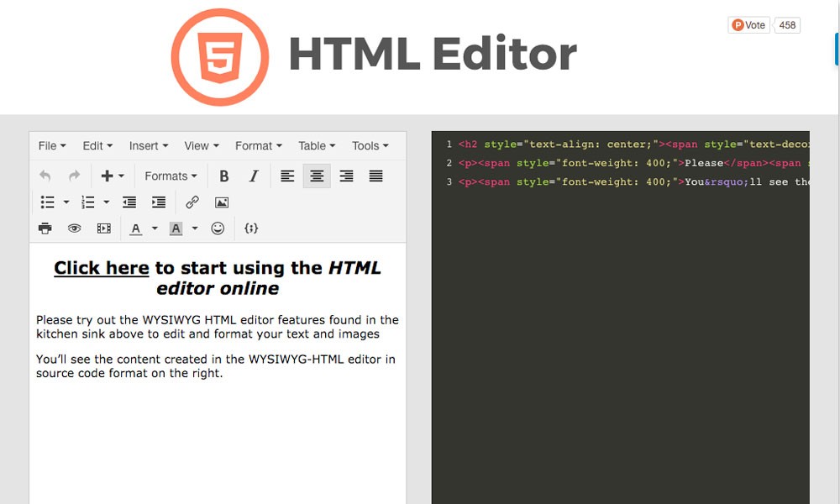Open the text color picker arrow
Viewport: 840px width, 504px height.
click(x=155, y=228)
